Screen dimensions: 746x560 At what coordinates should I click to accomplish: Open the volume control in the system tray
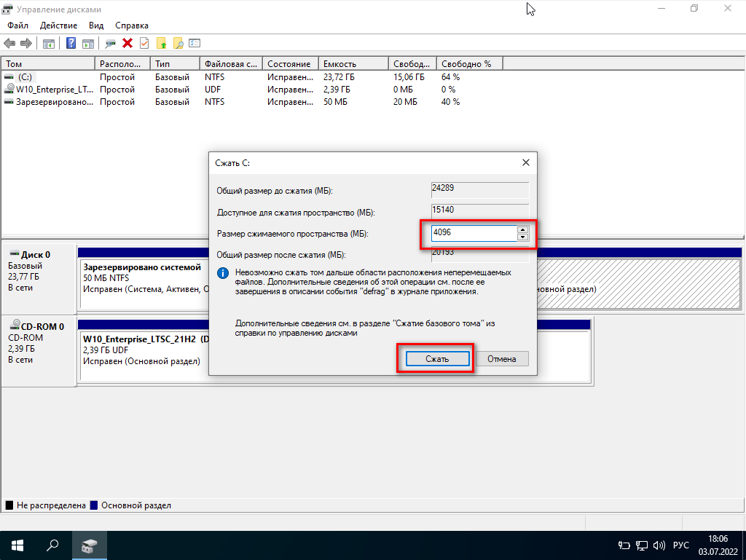[x=660, y=545]
